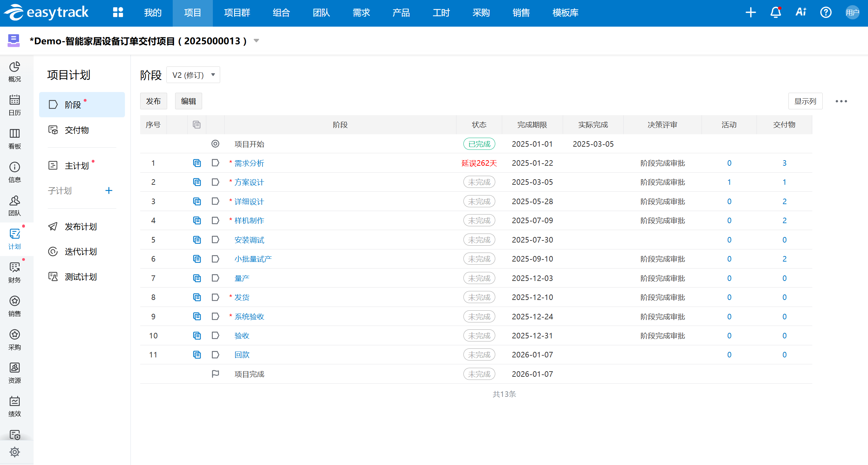Select 交付物 in the plan sidebar

point(77,130)
